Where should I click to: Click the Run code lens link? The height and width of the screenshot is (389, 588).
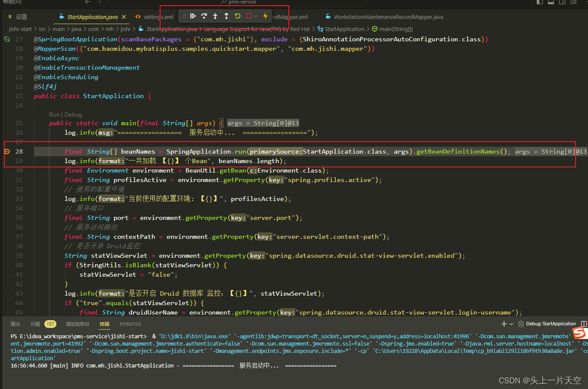pyautogui.click(x=54, y=114)
